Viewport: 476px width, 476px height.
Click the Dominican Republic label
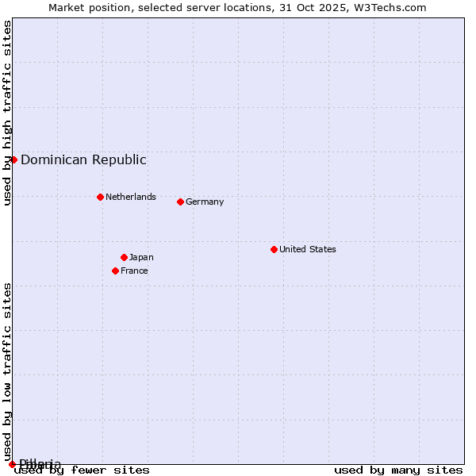pos(83,159)
